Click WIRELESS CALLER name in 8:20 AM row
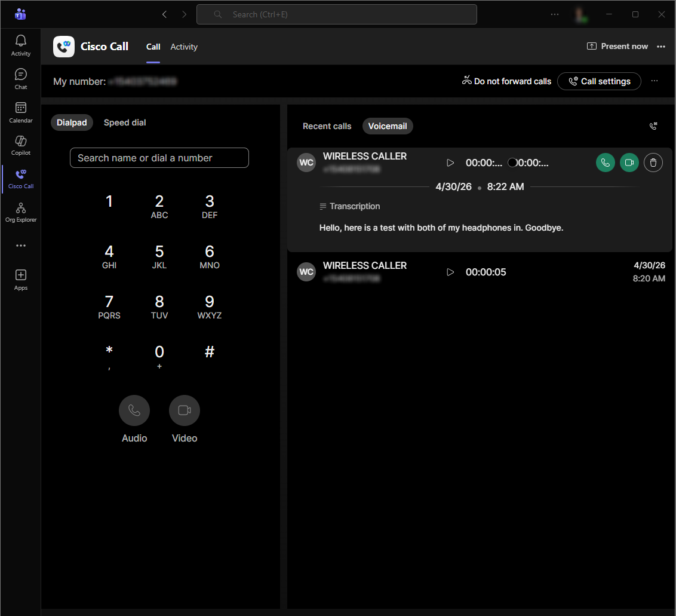The width and height of the screenshot is (676, 616). pyautogui.click(x=365, y=266)
